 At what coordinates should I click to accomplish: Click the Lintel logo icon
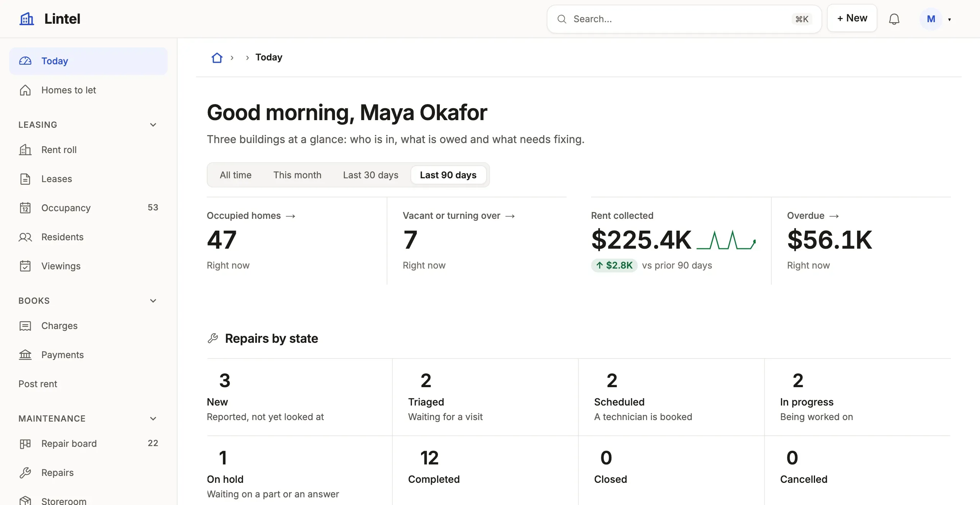point(27,19)
